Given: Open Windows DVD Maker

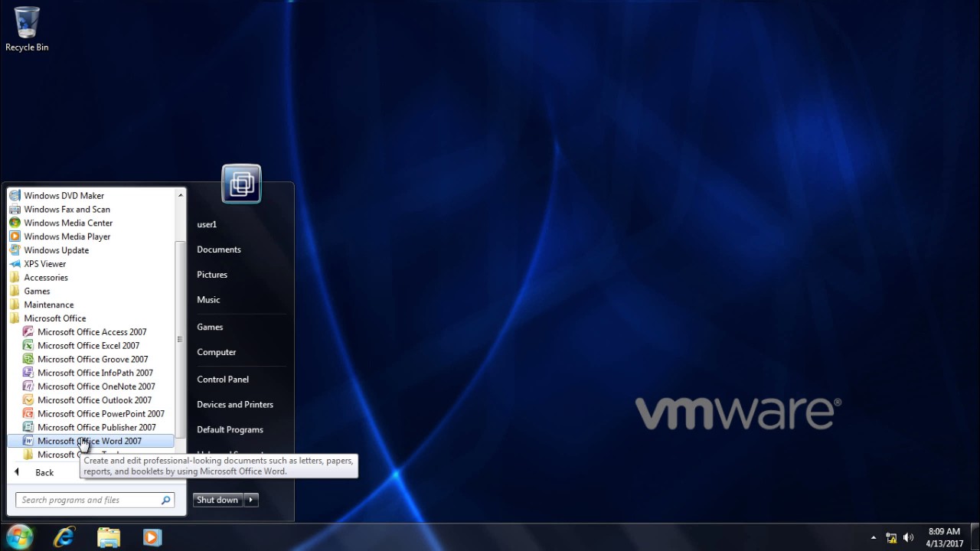Looking at the screenshot, I should [90, 195].
